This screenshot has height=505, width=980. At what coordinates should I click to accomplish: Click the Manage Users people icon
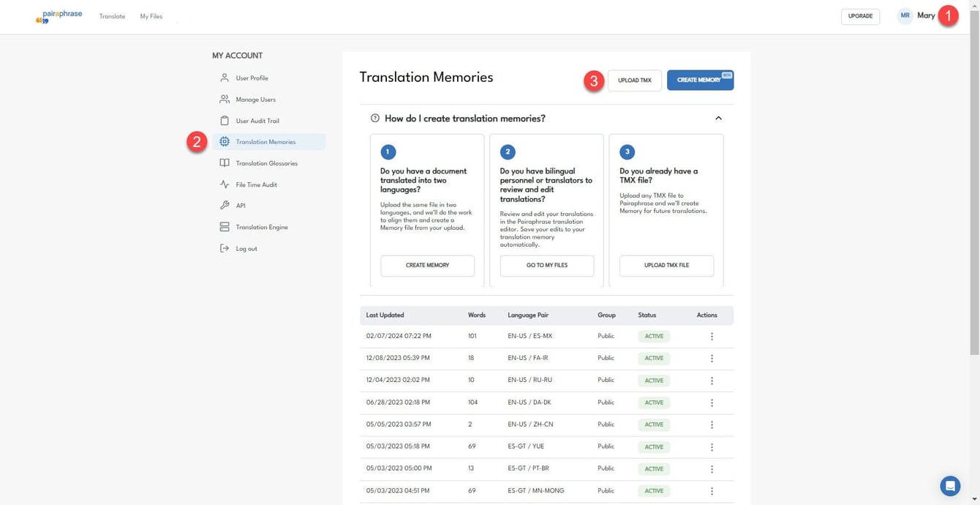(x=225, y=99)
